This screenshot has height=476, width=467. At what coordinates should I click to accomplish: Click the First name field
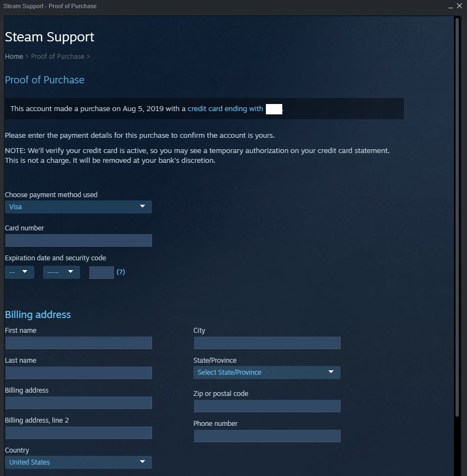78,343
